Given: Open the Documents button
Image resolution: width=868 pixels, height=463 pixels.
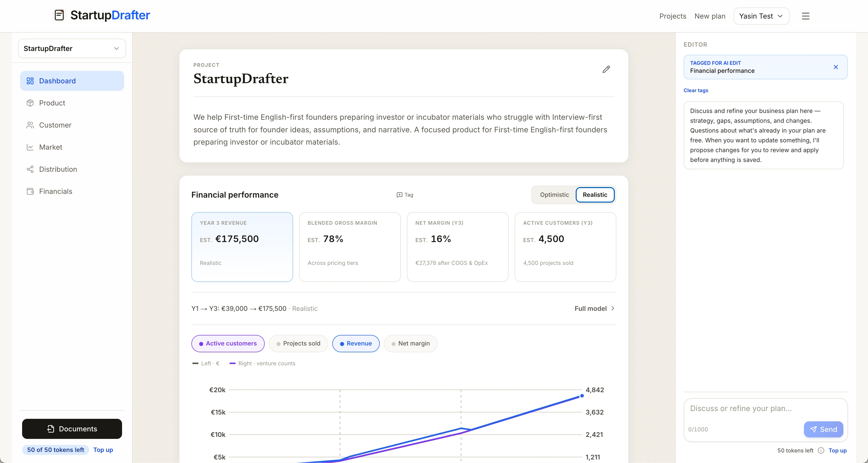Looking at the screenshot, I should click(72, 429).
